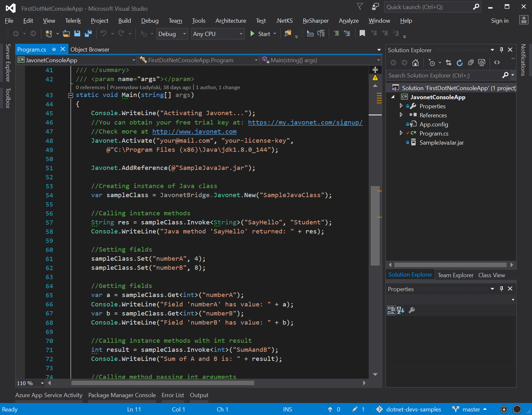
Task: Toggle pin on Program.cs tab
Action: coord(54,49)
